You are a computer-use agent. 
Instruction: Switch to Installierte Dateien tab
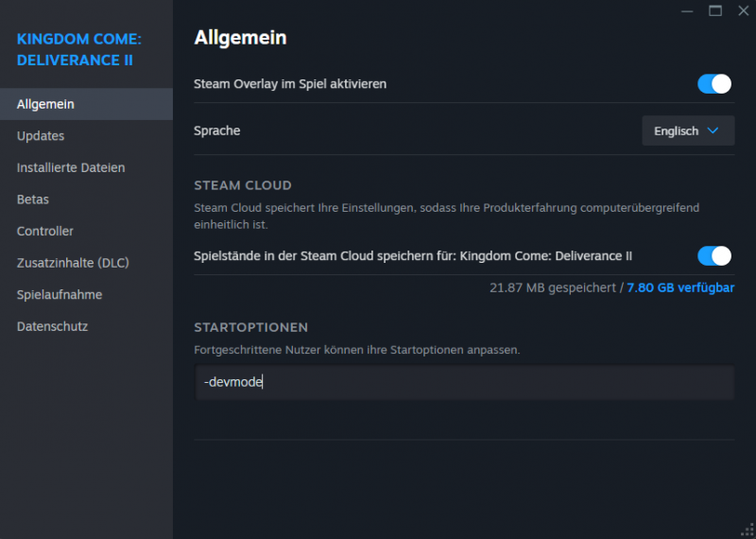pyautogui.click(x=86, y=168)
